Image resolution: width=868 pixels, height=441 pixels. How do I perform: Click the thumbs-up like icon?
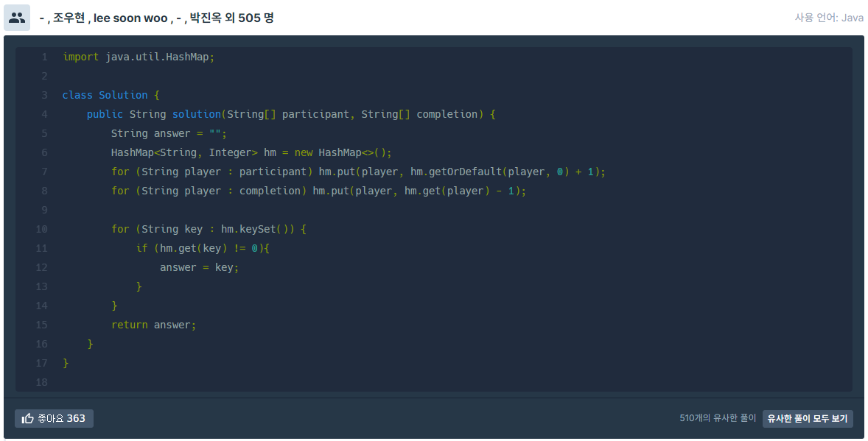click(28, 419)
